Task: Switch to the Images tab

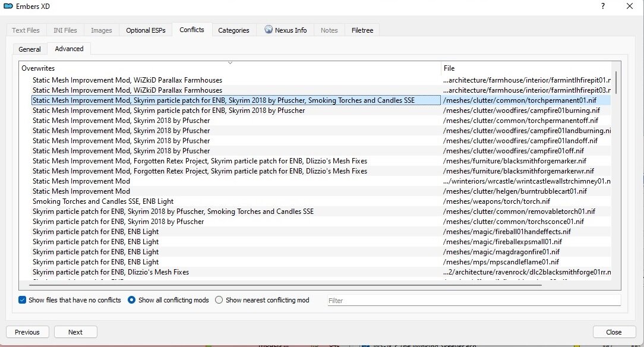Action: [102, 30]
